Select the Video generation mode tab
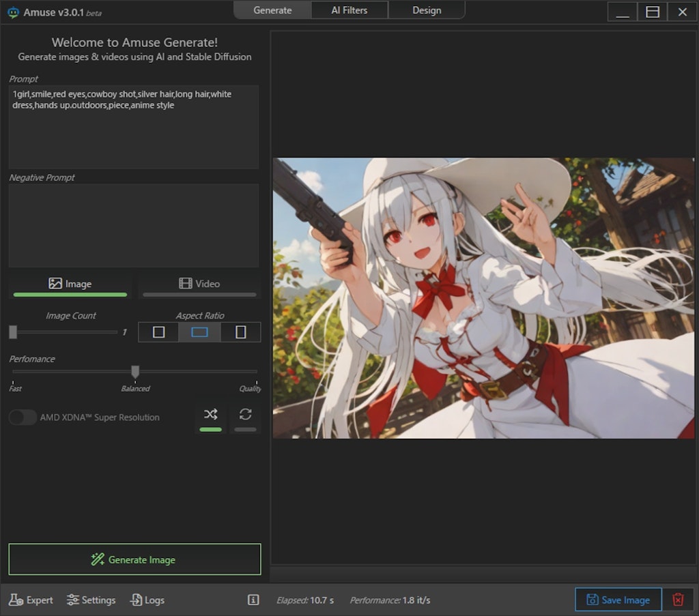 [x=199, y=284]
